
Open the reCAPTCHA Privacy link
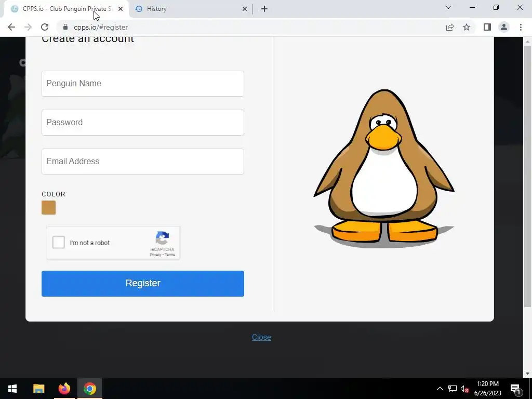point(155,255)
